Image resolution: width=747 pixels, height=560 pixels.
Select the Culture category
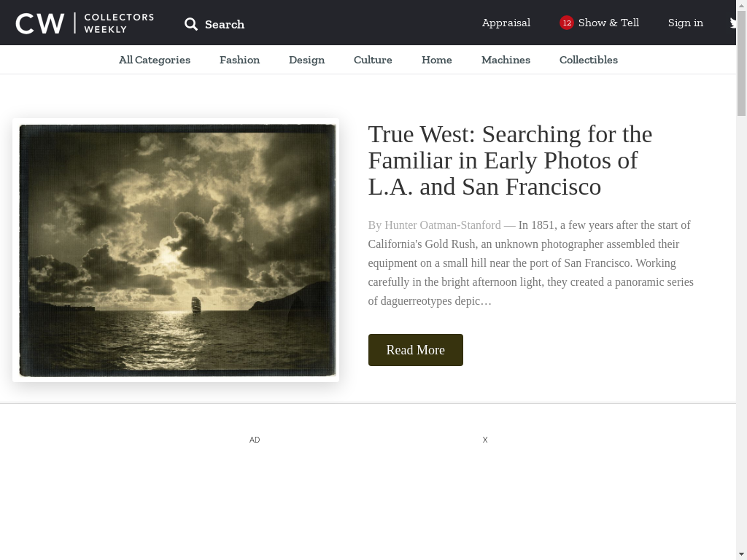click(373, 60)
